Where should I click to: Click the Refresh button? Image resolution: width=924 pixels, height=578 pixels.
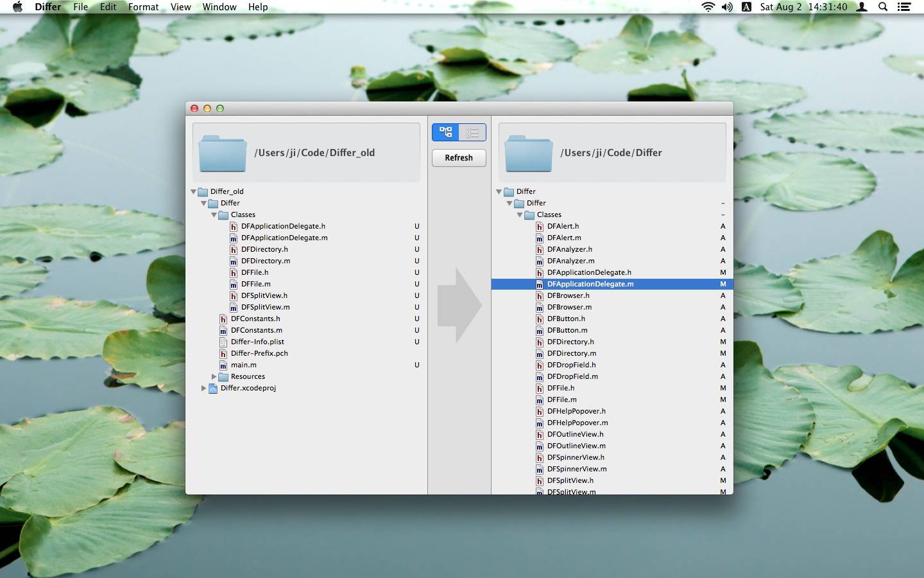459,158
